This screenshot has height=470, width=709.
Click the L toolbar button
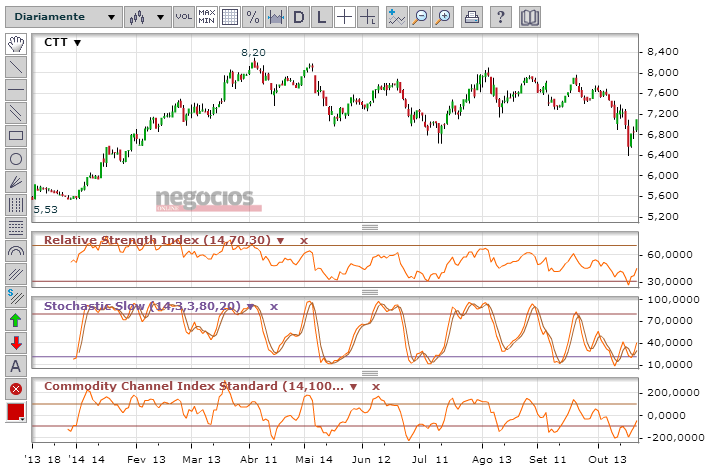tap(321, 17)
